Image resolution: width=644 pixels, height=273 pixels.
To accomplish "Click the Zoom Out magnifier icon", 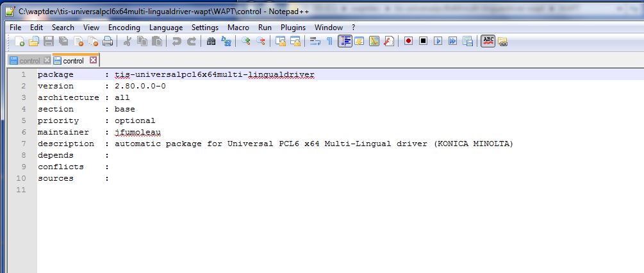I will pos(260,41).
